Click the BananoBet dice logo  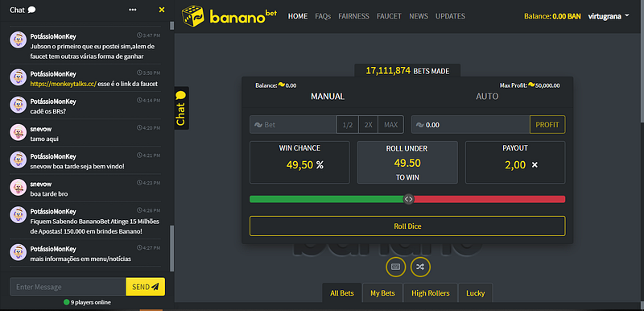pos(192,16)
